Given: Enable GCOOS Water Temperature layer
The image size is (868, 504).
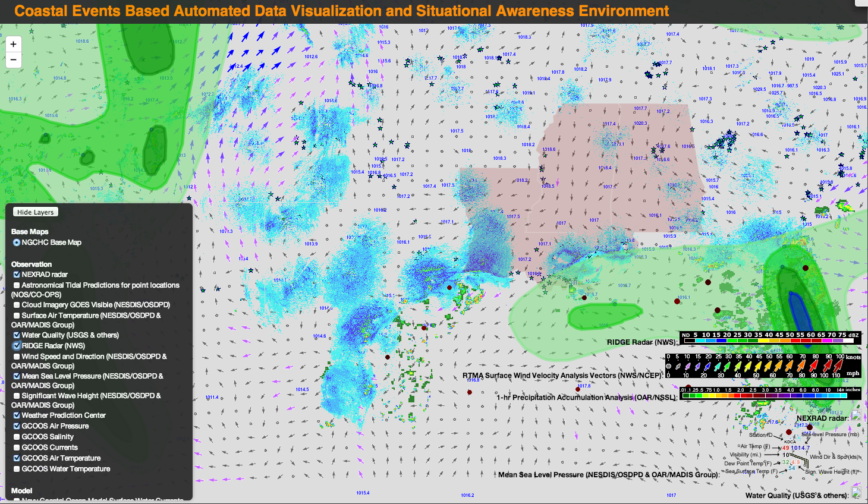Looking at the screenshot, I should [17, 469].
